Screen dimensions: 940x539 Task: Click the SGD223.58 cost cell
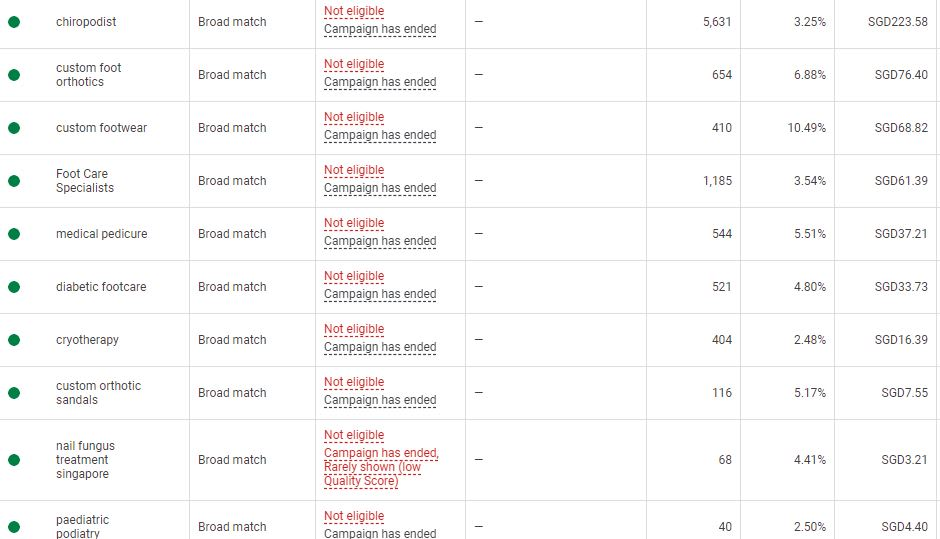[897, 22]
